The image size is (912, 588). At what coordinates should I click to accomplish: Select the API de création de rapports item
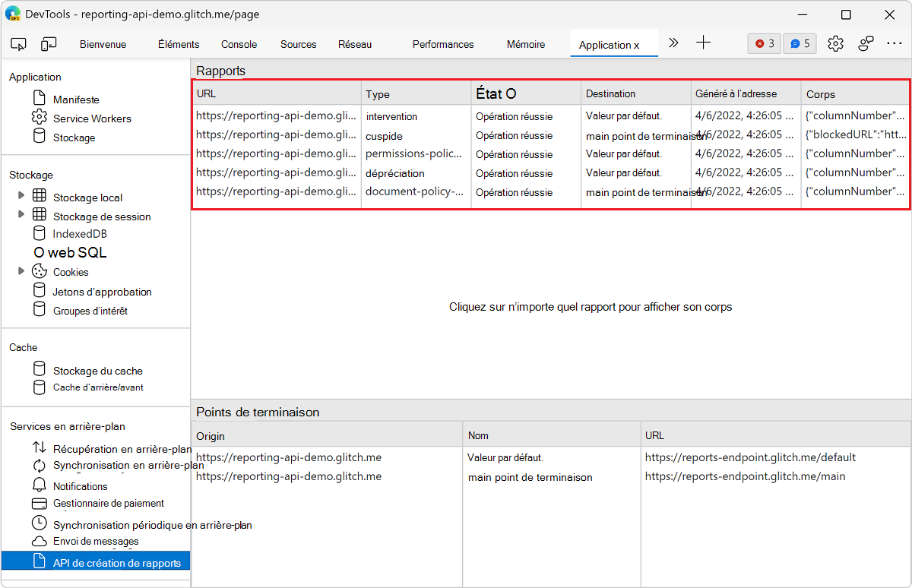116,563
